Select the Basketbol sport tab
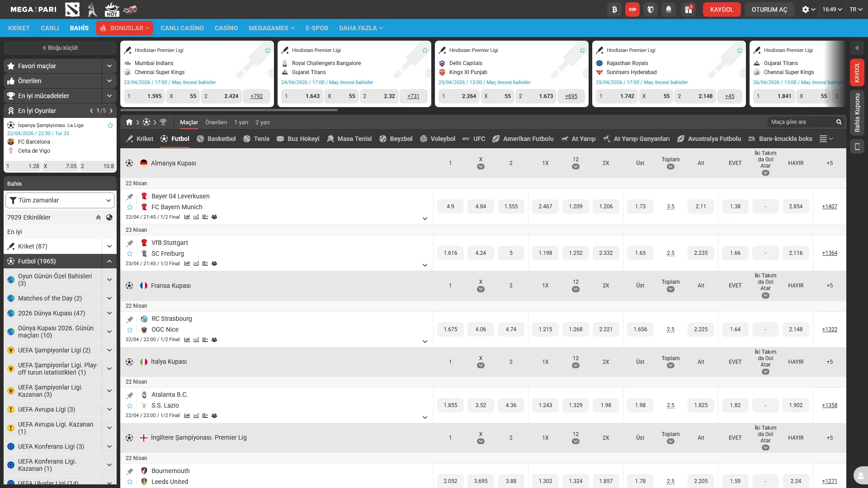Viewport: 868px width, 488px height. click(216, 139)
